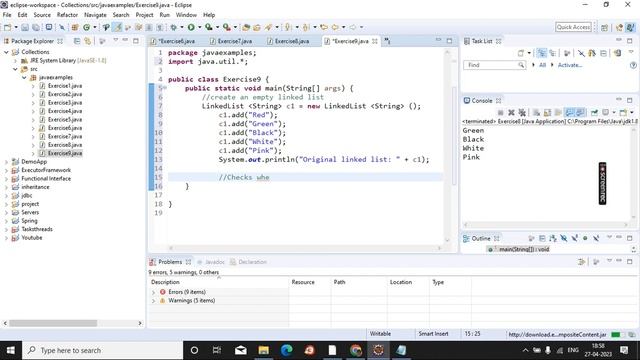Expand Warnings (5 items) in Problems
The height and width of the screenshot is (360, 640).
coord(153,301)
